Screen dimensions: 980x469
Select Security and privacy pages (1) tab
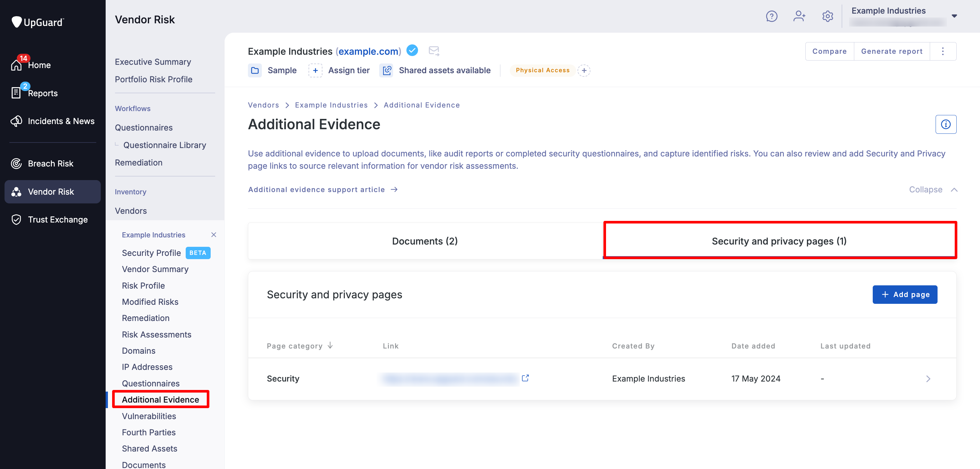pos(779,241)
